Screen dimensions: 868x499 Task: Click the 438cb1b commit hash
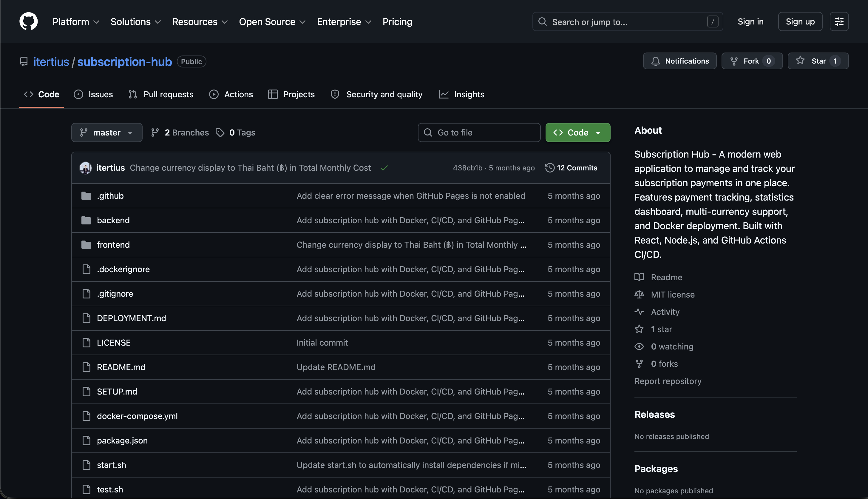tap(467, 168)
